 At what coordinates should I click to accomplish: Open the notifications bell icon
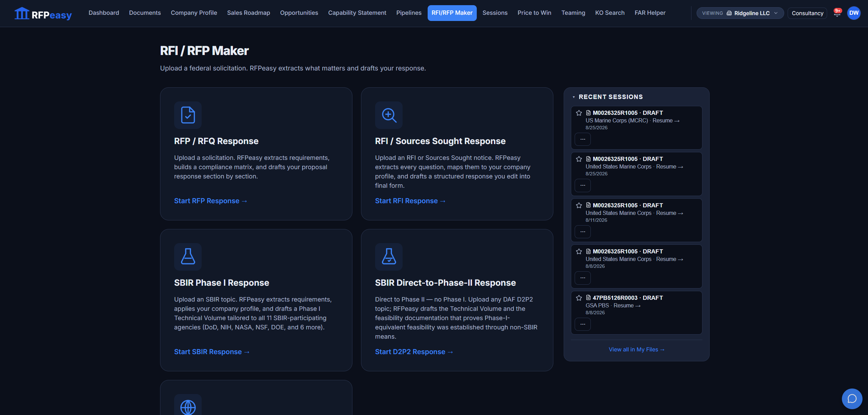[837, 13]
